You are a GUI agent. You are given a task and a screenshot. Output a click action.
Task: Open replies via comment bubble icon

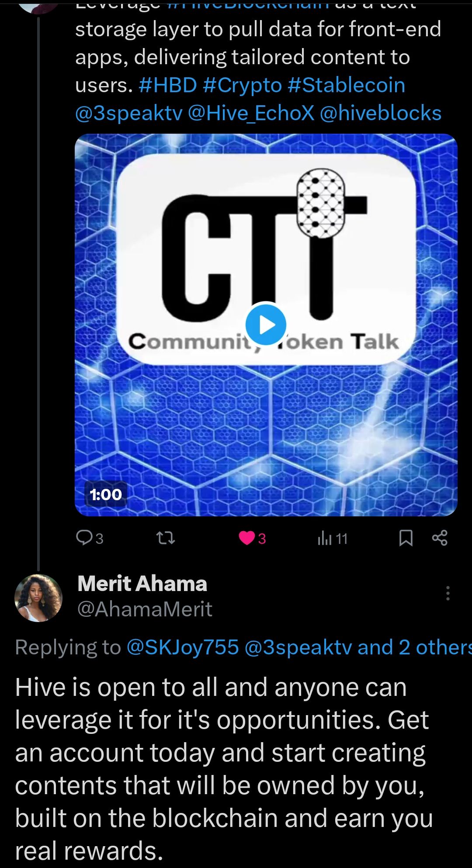click(83, 538)
